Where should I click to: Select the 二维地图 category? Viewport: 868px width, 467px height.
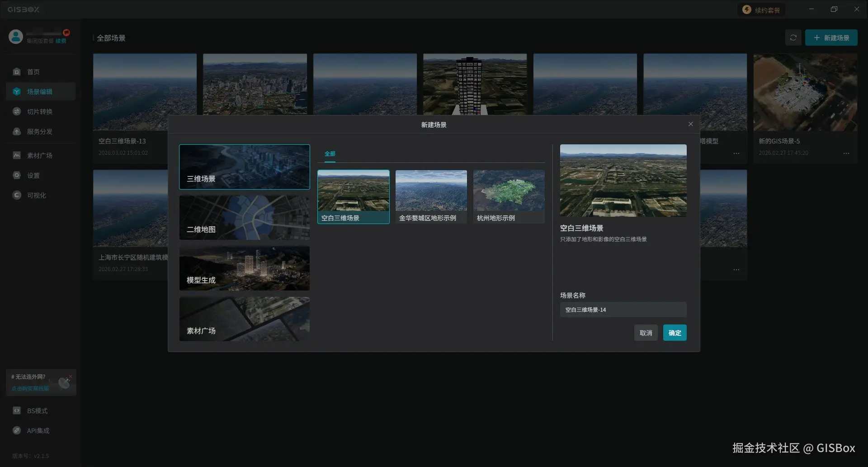(x=245, y=218)
